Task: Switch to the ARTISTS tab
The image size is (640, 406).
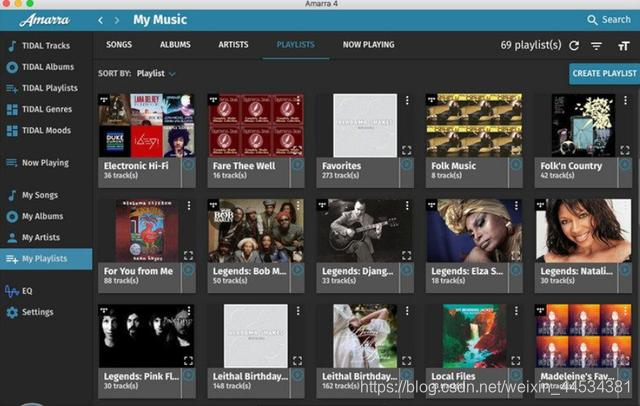Action: (233, 45)
